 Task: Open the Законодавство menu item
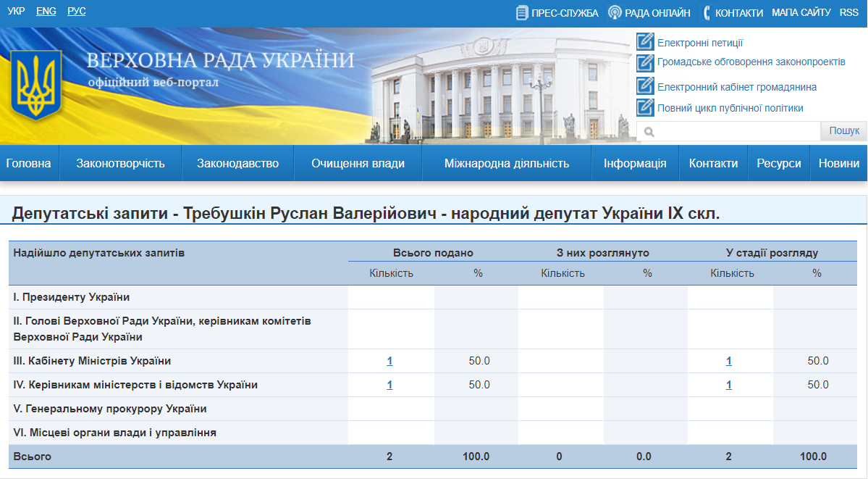click(x=237, y=163)
